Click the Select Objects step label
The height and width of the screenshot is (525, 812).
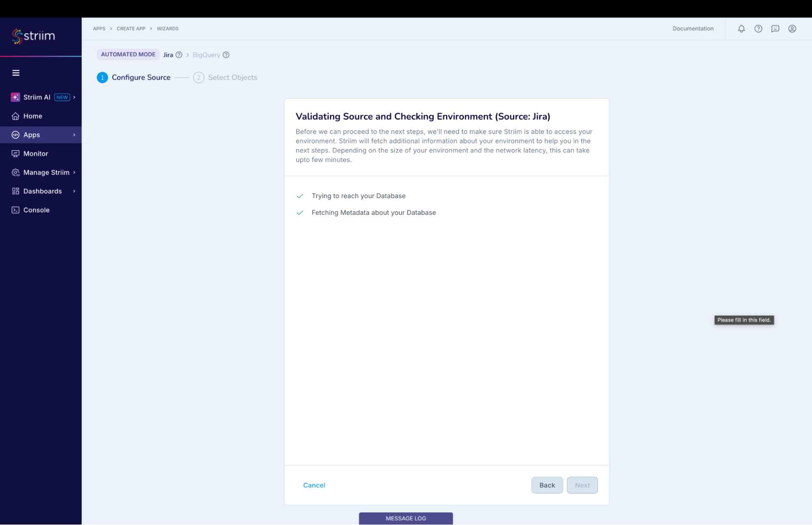(233, 78)
